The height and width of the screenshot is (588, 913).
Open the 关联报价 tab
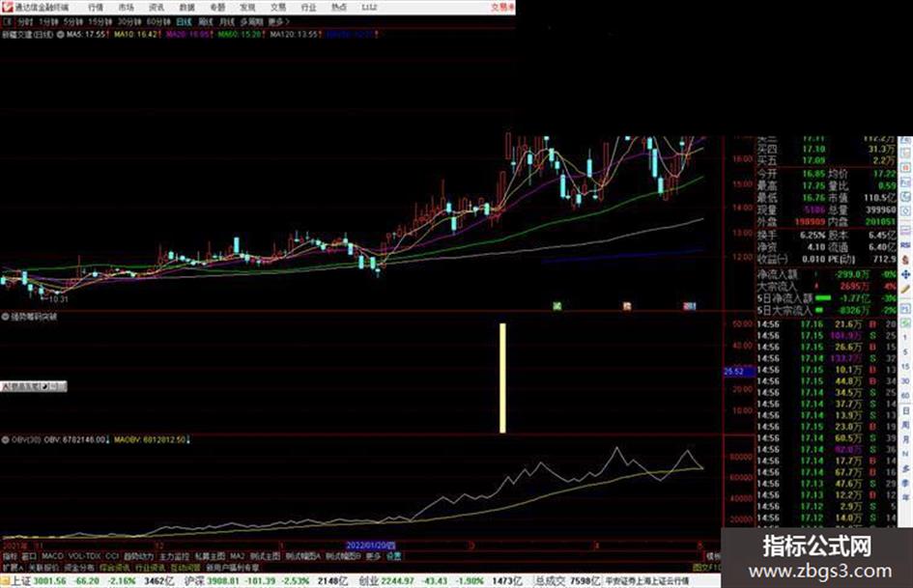43,567
